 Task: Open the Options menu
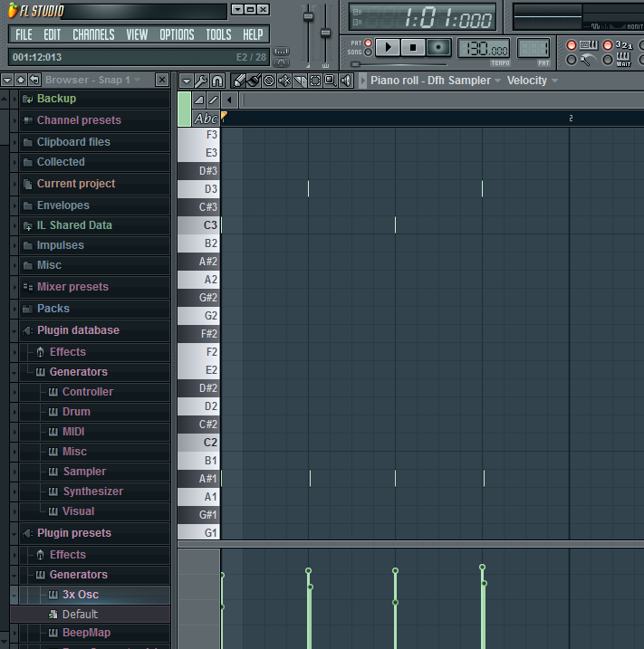177,34
